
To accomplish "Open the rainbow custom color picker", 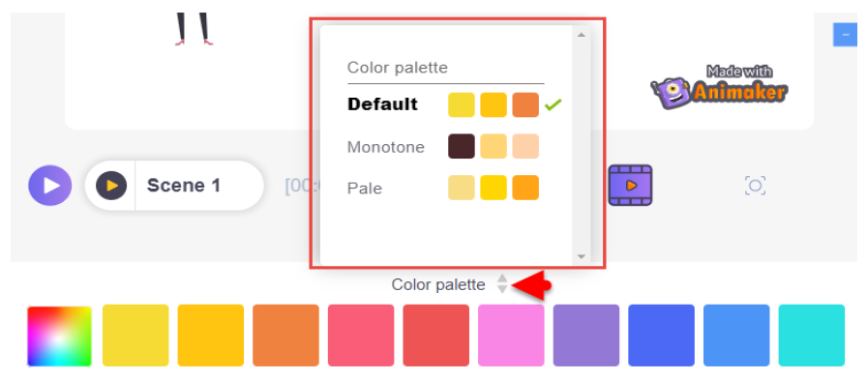I will pyautogui.click(x=59, y=336).
